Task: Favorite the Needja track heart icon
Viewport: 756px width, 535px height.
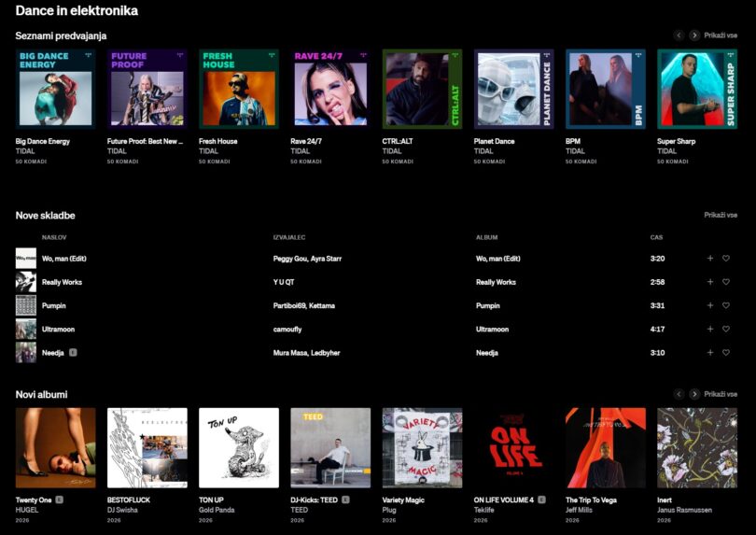Action: coord(725,353)
